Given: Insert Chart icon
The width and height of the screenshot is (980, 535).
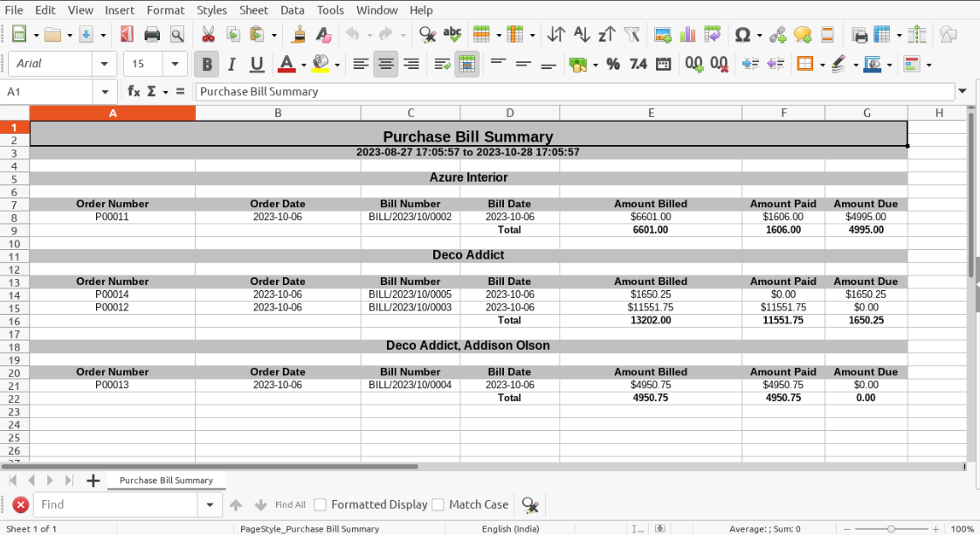Looking at the screenshot, I should coord(687,34).
